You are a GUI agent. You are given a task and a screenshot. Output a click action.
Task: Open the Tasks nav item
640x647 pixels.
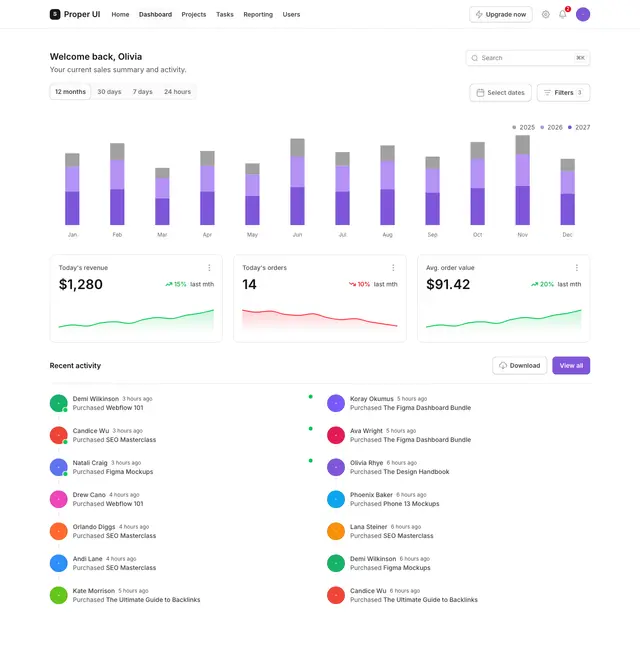(x=225, y=14)
